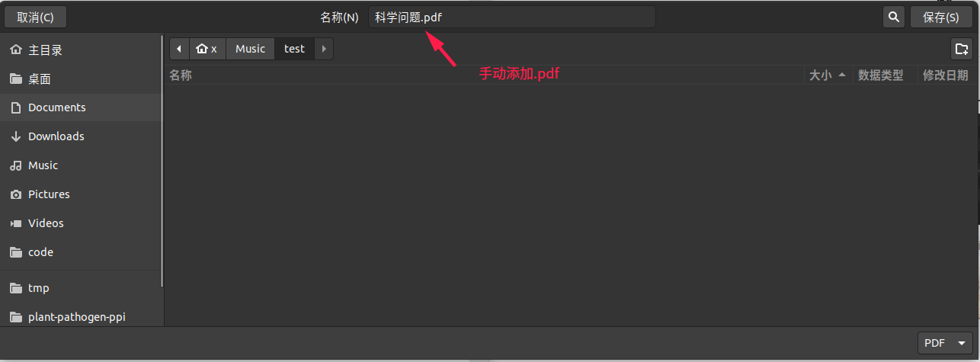This screenshot has width=980, height=362.
Task: Open the search icon button
Action: 894,17
